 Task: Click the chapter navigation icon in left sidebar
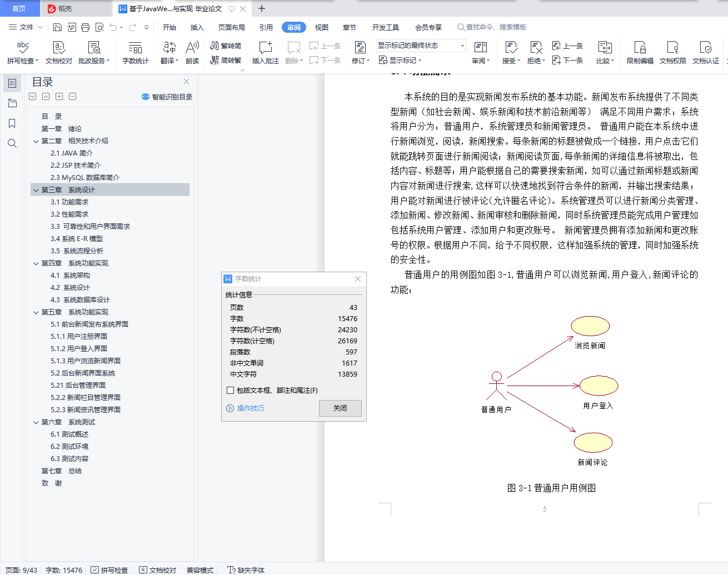click(12, 103)
